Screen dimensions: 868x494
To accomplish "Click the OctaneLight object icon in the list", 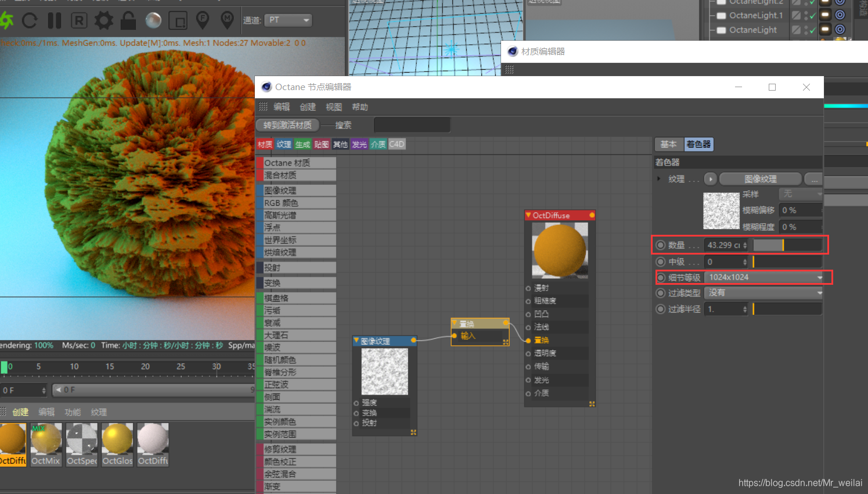I will point(722,30).
